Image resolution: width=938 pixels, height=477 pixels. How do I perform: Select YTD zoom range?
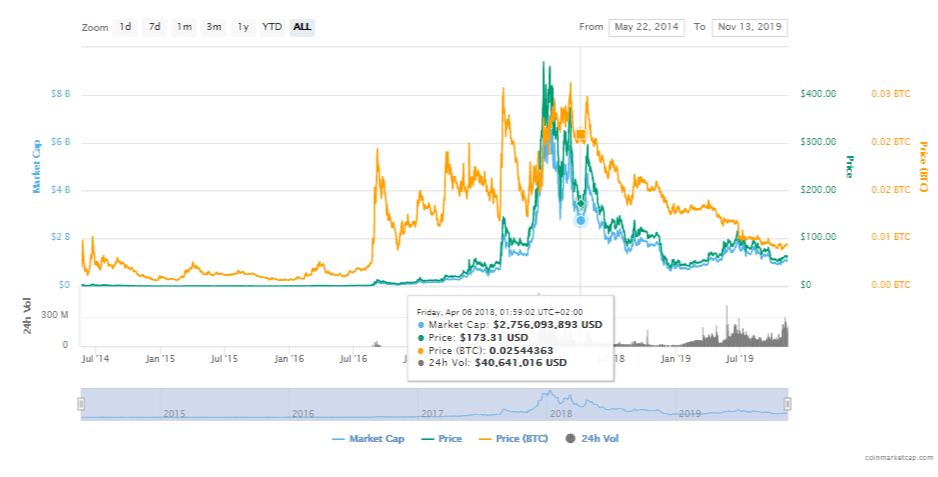click(x=272, y=27)
